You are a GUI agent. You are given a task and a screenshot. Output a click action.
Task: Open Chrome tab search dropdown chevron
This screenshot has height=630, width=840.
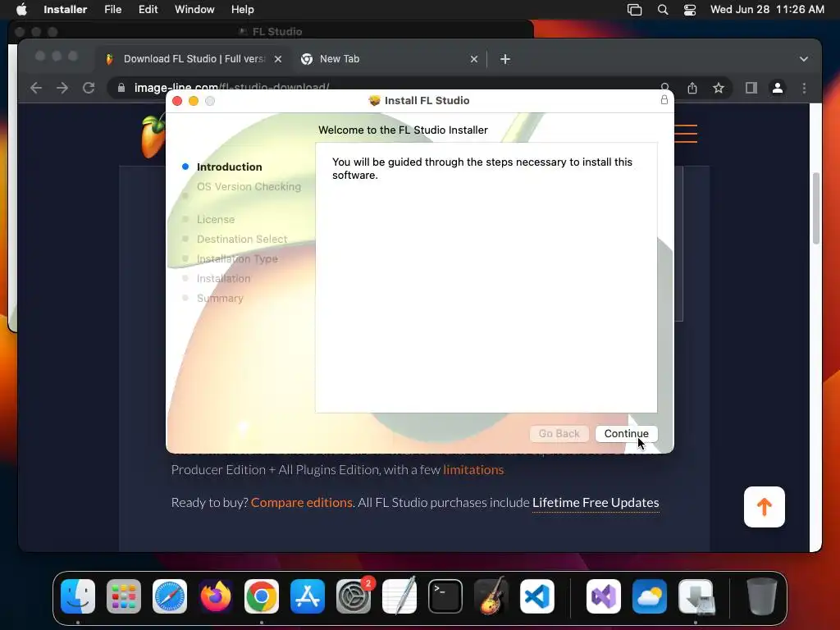click(x=804, y=59)
